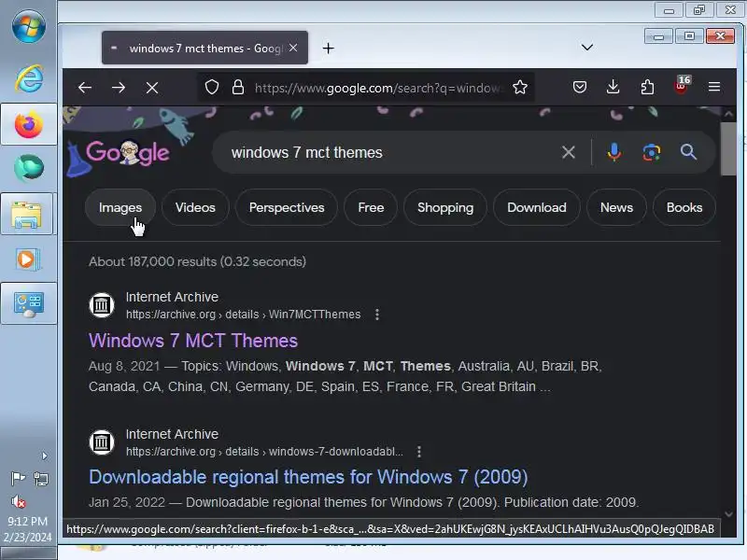Launch Internet Explorer from the taskbar
The width and height of the screenshot is (747, 560).
pyautogui.click(x=29, y=78)
